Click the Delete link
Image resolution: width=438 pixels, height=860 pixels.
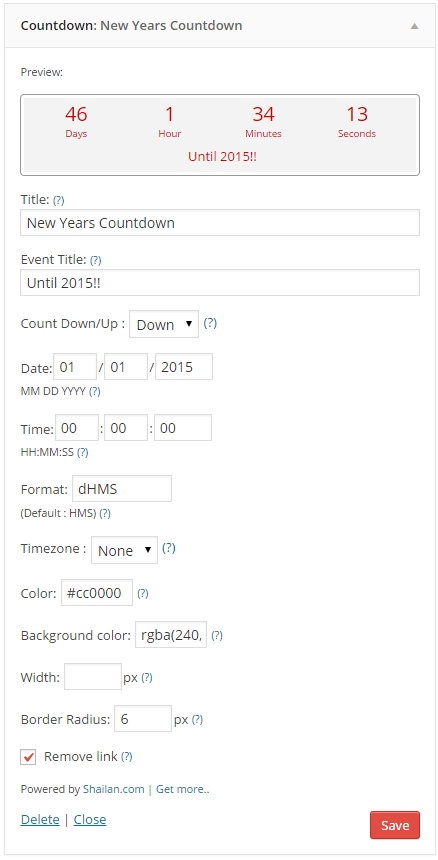point(40,819)
